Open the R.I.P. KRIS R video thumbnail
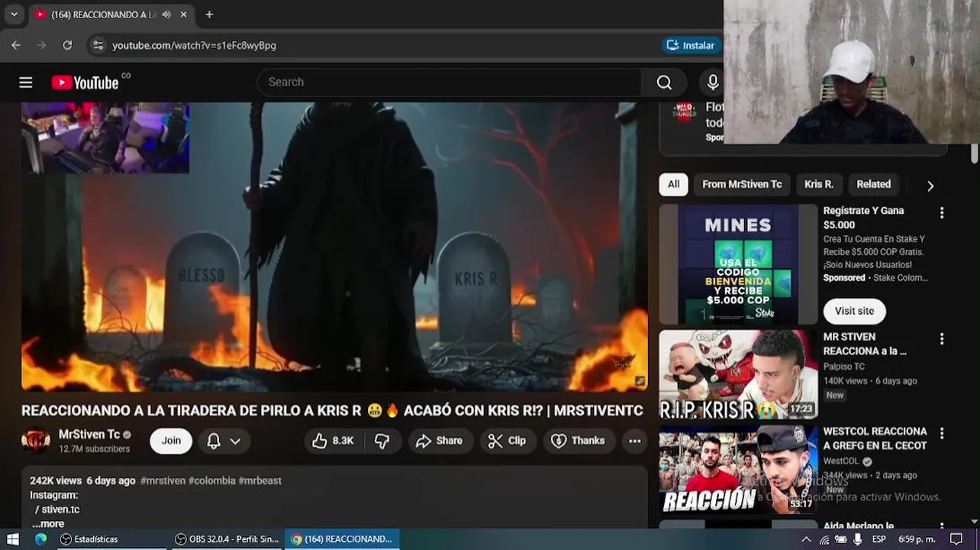Screen dimensions: 980x550 click(x=738, y=375)
